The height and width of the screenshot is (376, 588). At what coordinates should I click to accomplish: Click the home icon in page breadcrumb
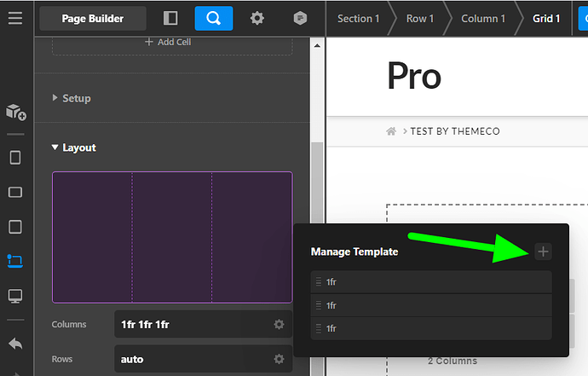click(390, 131)
